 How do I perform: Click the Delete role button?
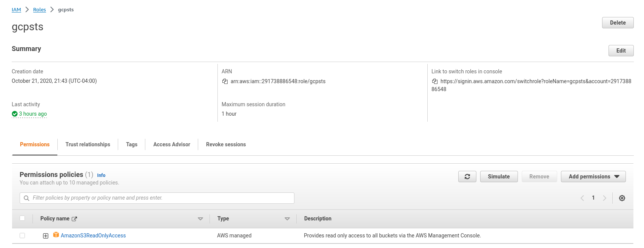coord(618,23)
